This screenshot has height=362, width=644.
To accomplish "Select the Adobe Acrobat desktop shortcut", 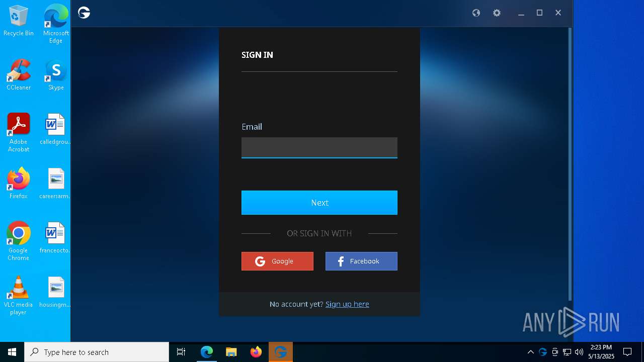I will pyautogui.click(x=19, y=133).
